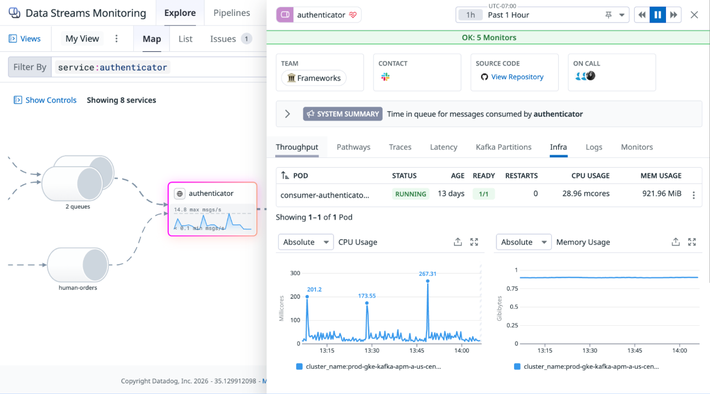Open the My View options kebab menu
This screenshot has height=394, width=710.
[x=116, y=39]
